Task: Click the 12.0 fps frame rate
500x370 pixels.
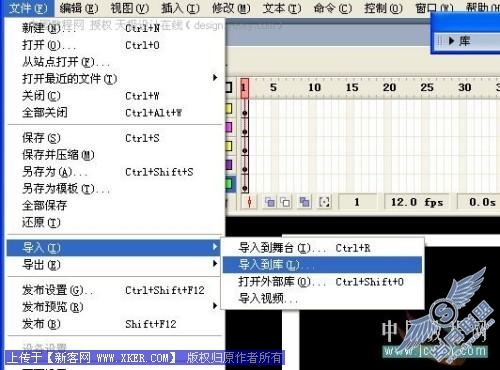Action: [x=417, y=202]
